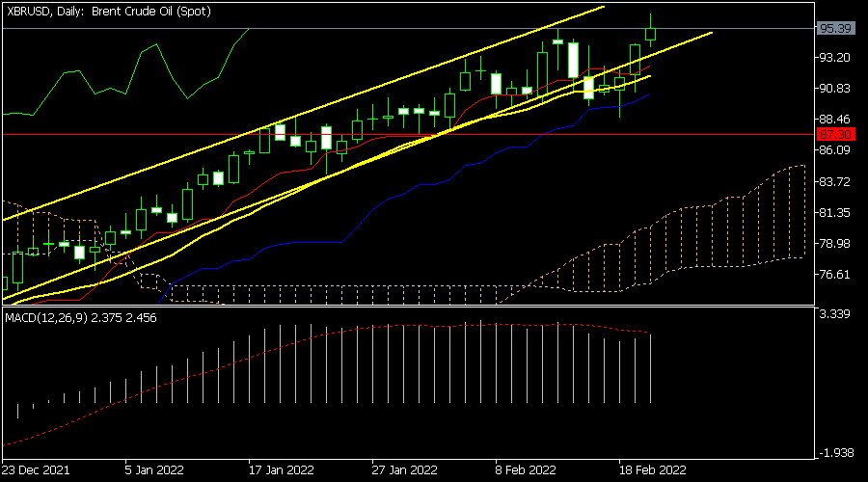This screenshot has width=868, height=482.
Task: Click the 5 Jan 2022 date label
Action: [154, 470]
